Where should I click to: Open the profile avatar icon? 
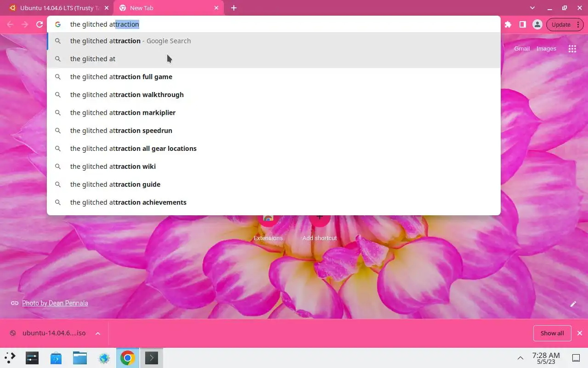pyautogui.click(x=537, y=24)
